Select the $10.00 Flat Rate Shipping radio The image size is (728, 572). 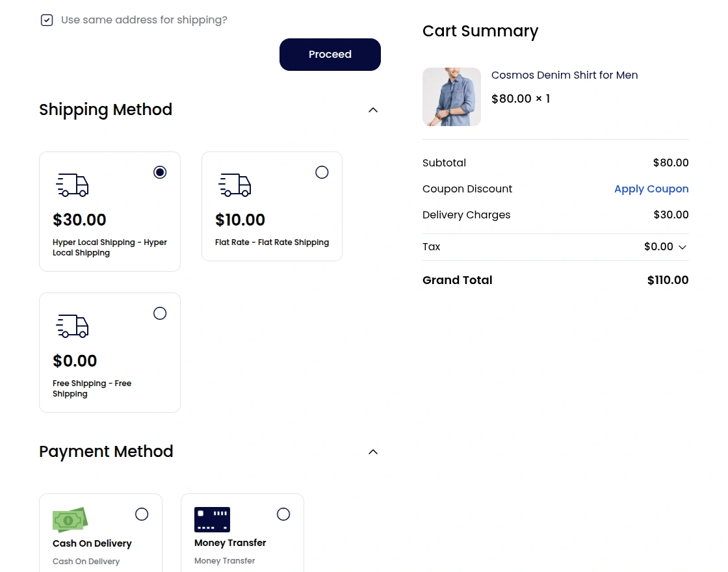(x=322, y=172)
